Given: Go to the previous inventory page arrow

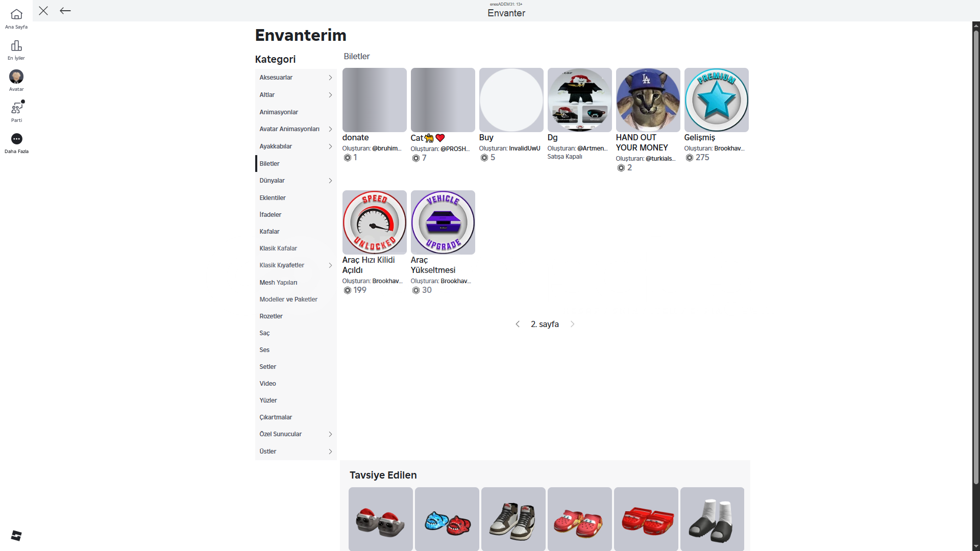Looking at the screenshot, I should click(x=518, y=324).
